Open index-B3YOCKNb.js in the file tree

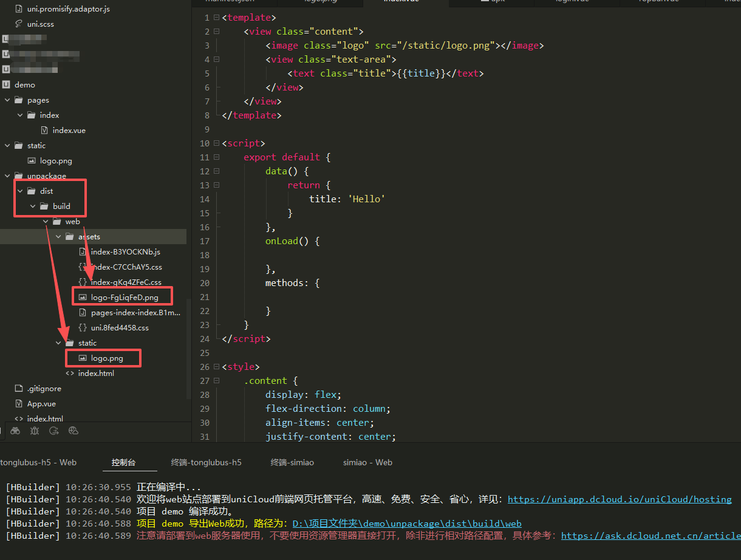tap(125, 251)
